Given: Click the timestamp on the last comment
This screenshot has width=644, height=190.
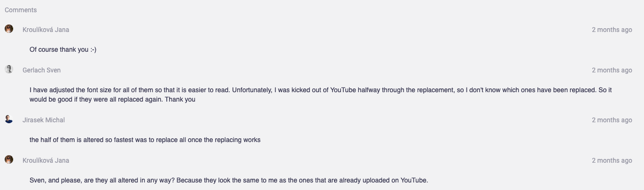Looking at the screenshot, I should pos(612,160).
